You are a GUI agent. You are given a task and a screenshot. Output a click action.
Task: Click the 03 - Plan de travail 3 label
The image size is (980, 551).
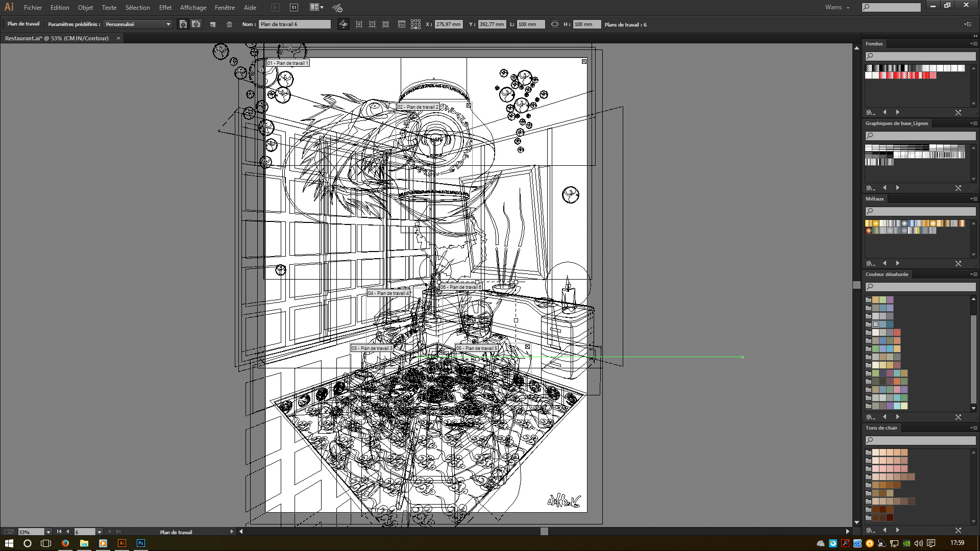point(372,348)
